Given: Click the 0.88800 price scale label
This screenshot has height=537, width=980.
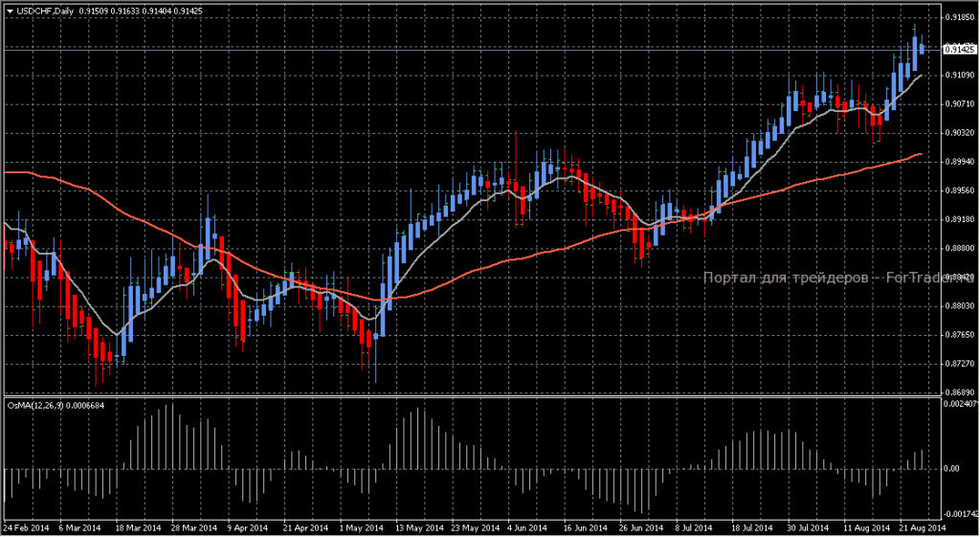Looking at the screenshot, I should (961, 248).
